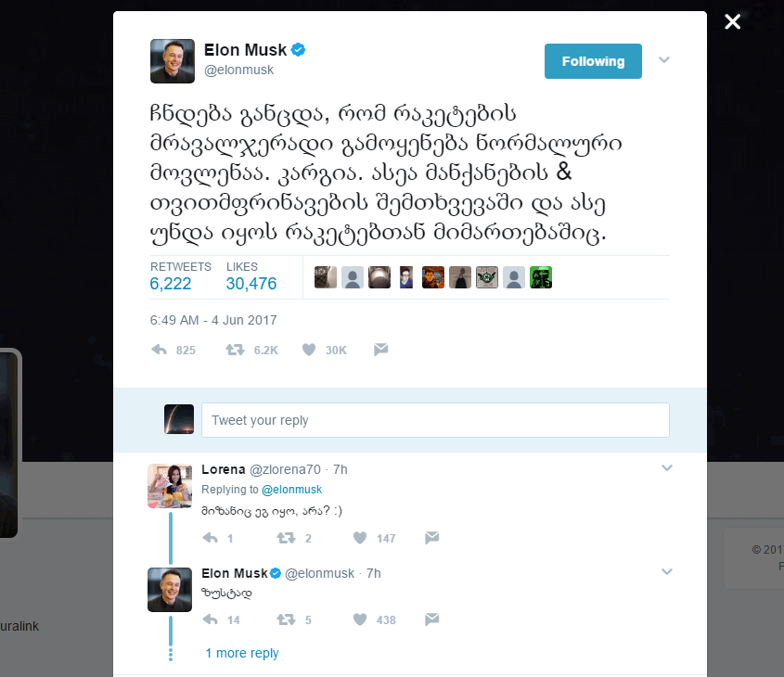The width and height of the screenshot is (784, 677).
Task: Message icon on Lorena's reply
Action: [x=431, y=538]
